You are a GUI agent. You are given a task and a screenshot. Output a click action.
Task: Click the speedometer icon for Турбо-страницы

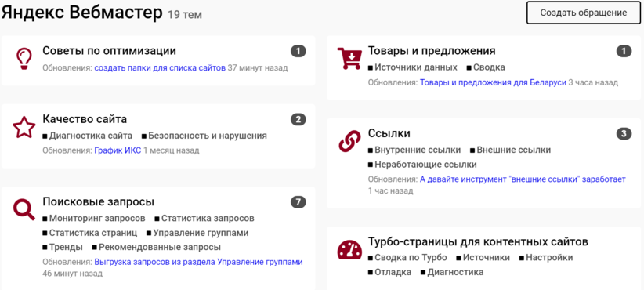(x=349, y=250)
